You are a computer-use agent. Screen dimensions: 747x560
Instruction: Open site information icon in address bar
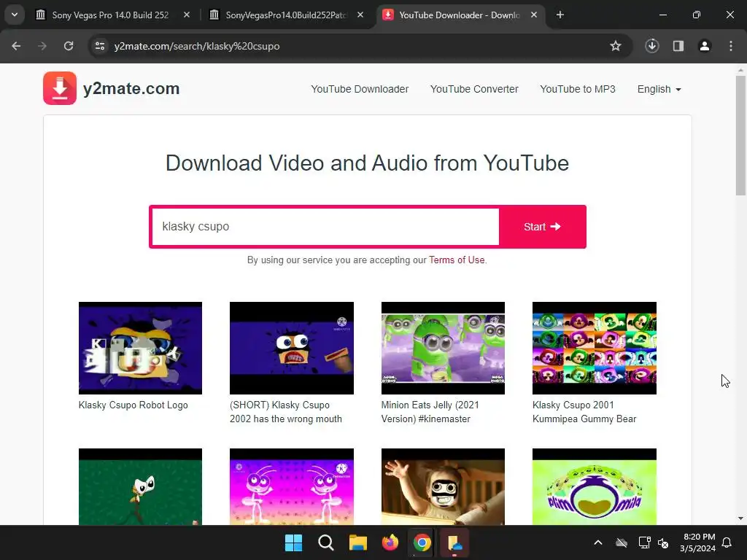[99, 46]
